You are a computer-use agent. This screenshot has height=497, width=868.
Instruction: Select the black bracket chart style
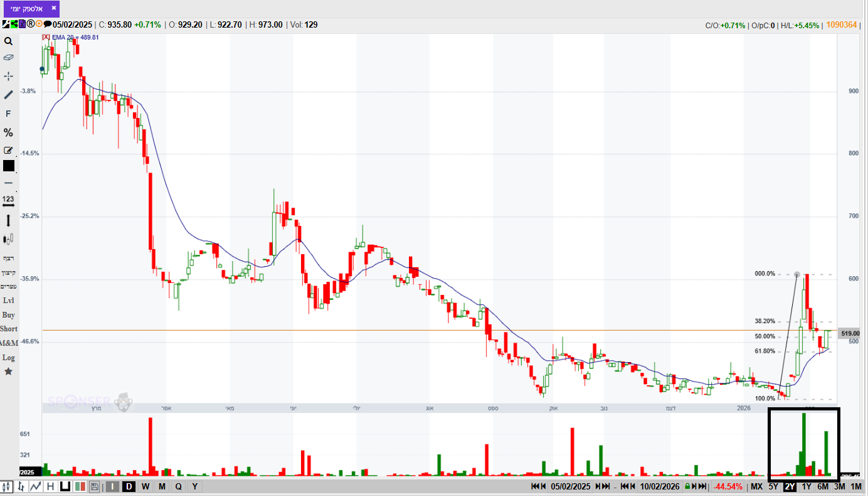(x=65, y=486)
